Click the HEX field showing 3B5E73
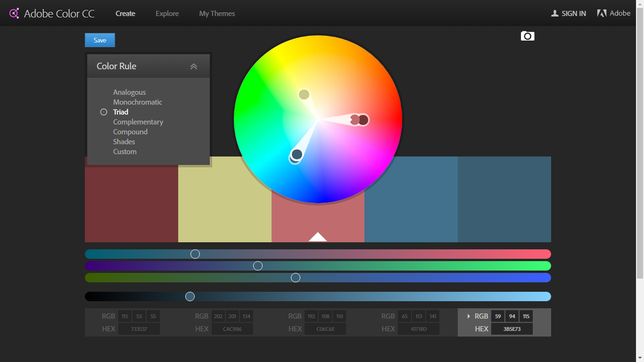 coord(512,329)
